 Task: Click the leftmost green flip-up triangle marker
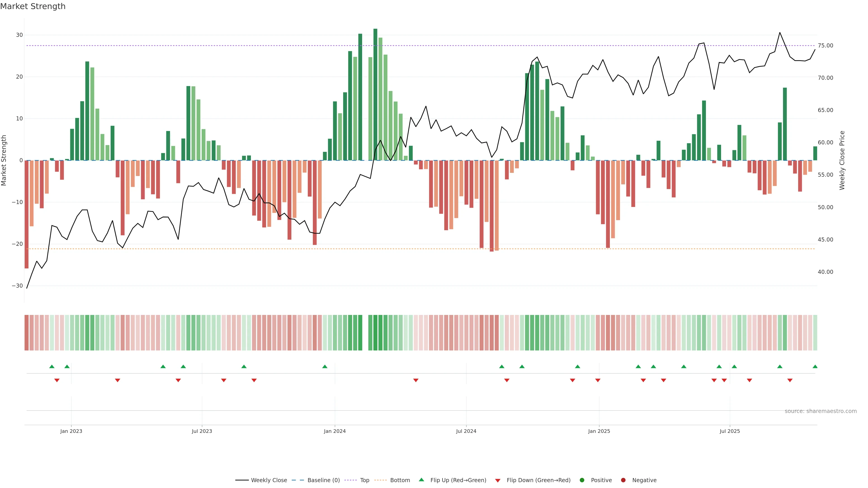click(x=52, y=366)
